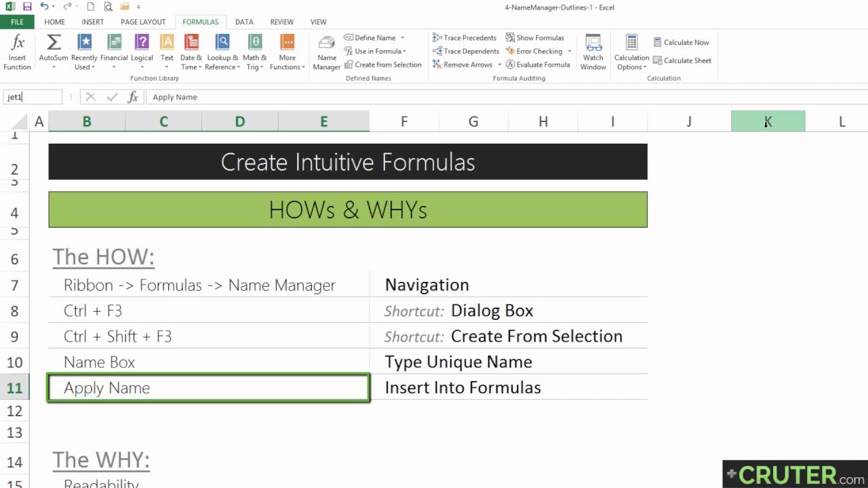
Task: Select column K header
Action: point(768,121)
